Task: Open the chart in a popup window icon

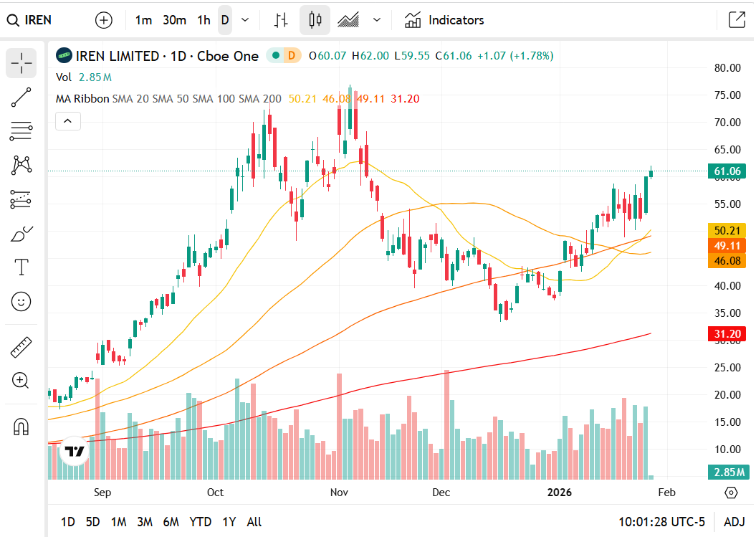Action: point(737,20)
